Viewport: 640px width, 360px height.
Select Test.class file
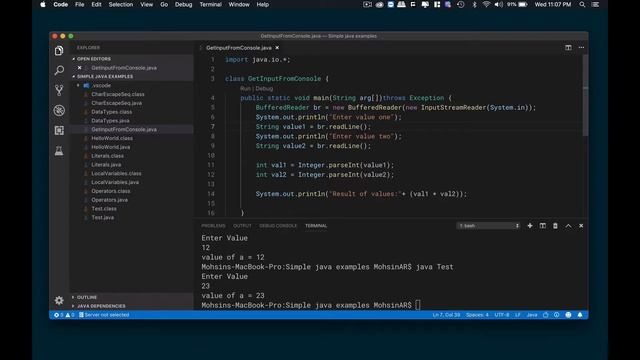[x=104, y=209]
